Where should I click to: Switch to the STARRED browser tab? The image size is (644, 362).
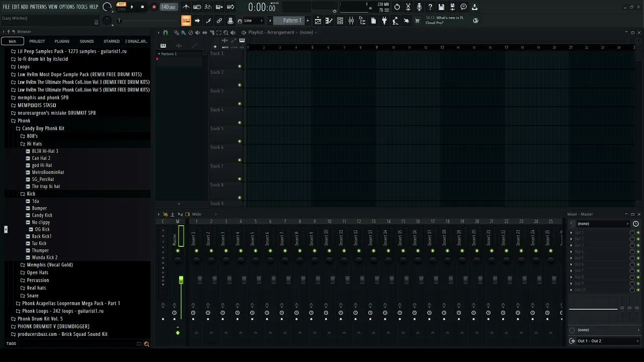click(112, 41)
